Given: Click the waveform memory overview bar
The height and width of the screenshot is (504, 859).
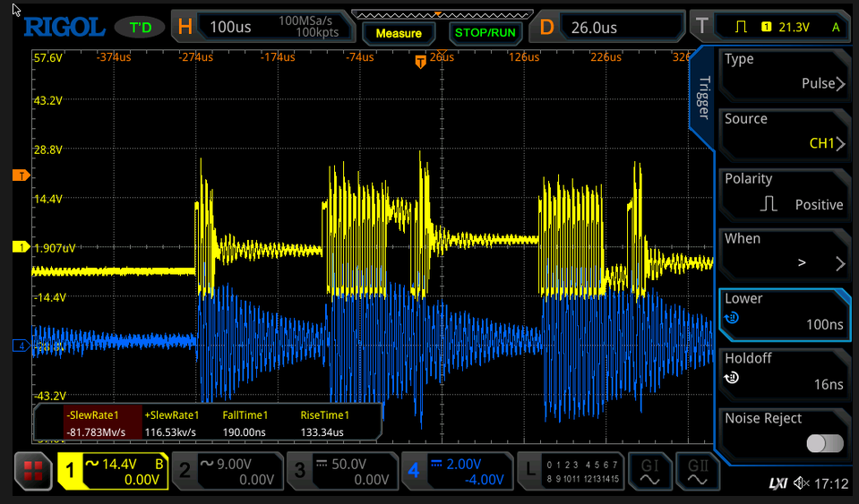Looking at the screenshot, I should coord(442,15).
